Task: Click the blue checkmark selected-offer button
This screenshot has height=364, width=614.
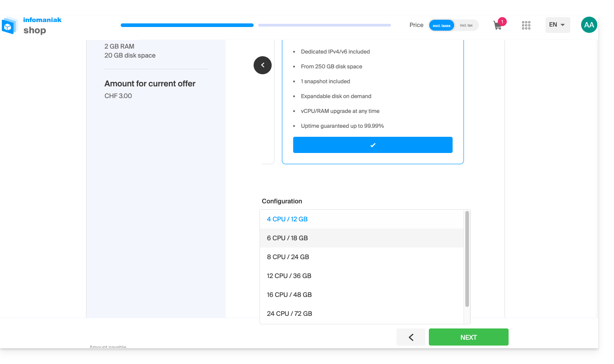Action: (373, 145)
